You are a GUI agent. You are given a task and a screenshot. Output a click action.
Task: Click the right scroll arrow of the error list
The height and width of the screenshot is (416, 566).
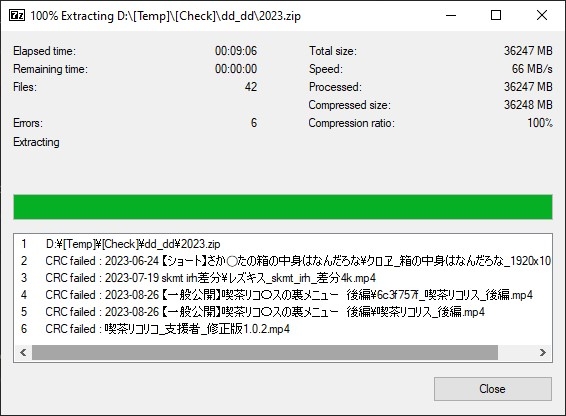tap(543, 352)
